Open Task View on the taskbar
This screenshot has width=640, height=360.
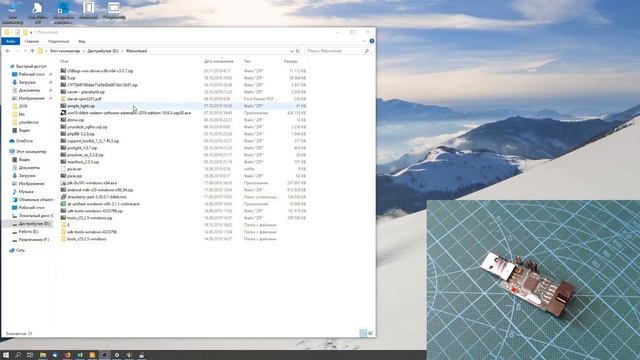pyautogui.click(x=30, y=355)
